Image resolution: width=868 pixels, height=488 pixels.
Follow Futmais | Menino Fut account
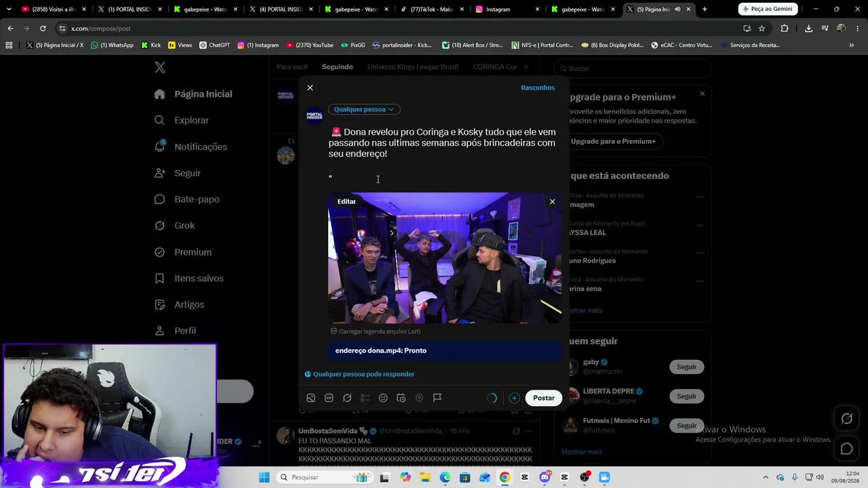click(686, 426)
